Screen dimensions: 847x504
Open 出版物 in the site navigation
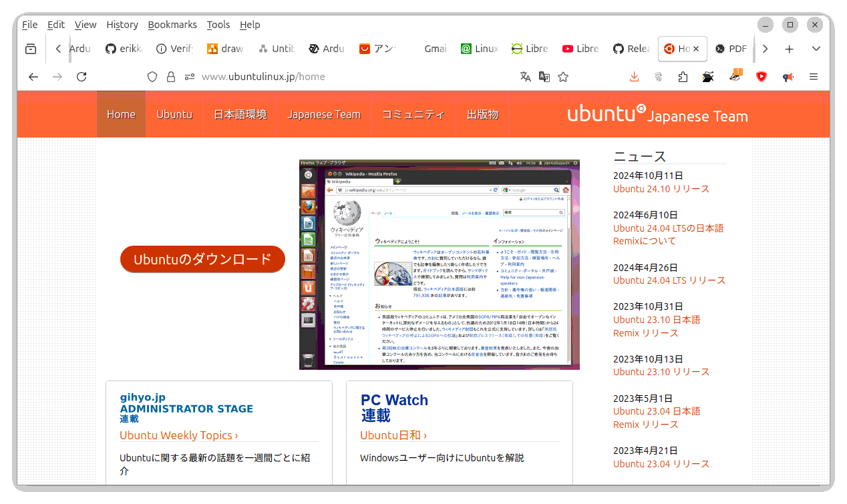tap(483, 114)
